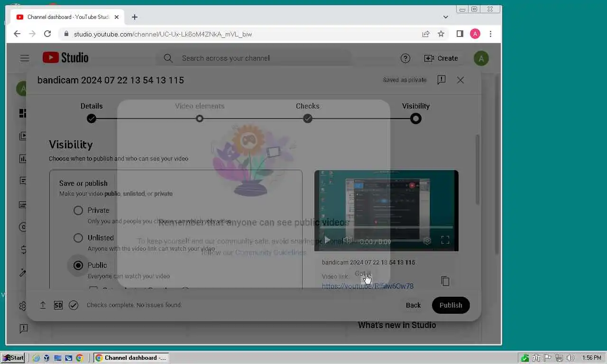Open the Help question mark icon
This screenshot has height=364, width=607.
coord(405,58)
